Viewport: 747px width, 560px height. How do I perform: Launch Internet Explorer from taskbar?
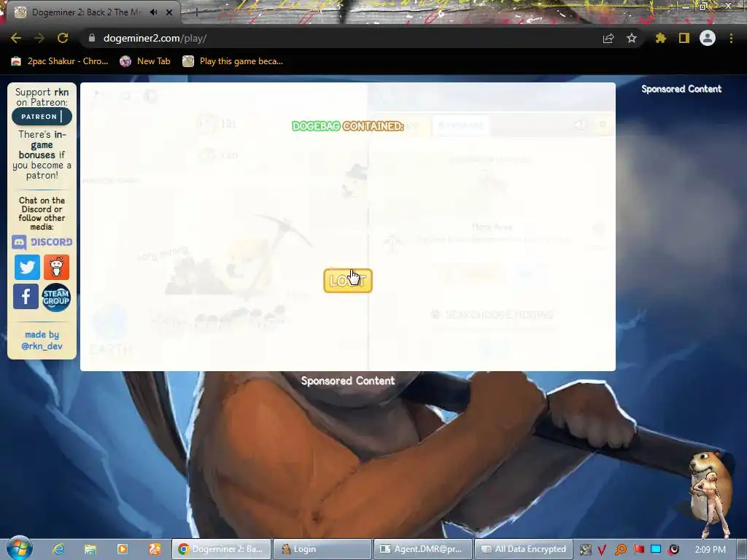click(x=58, y=549)
